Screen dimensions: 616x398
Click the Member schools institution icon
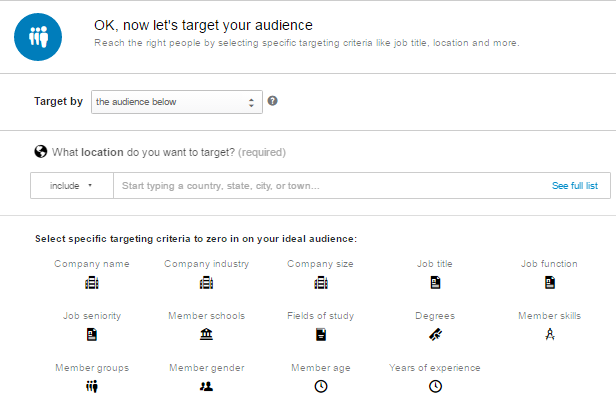pos(206,334)
